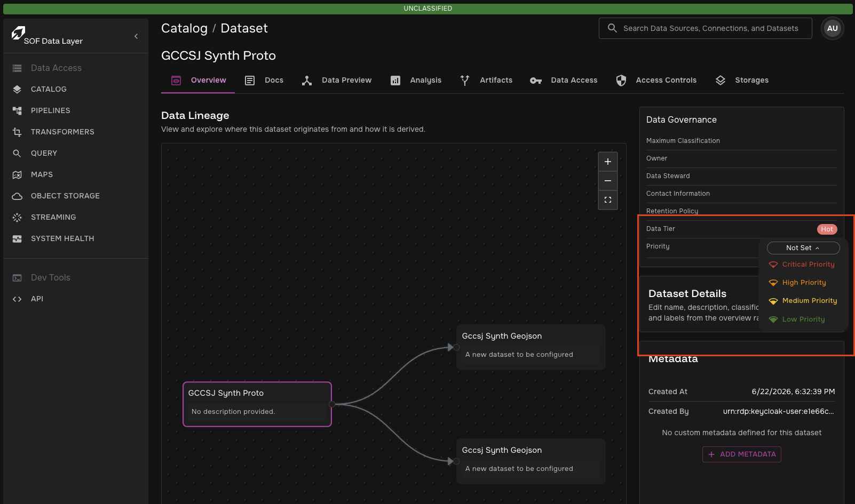Click the Created By urn value
The height and width of the screenshot is (504, 855).
(x=778, y=412)
